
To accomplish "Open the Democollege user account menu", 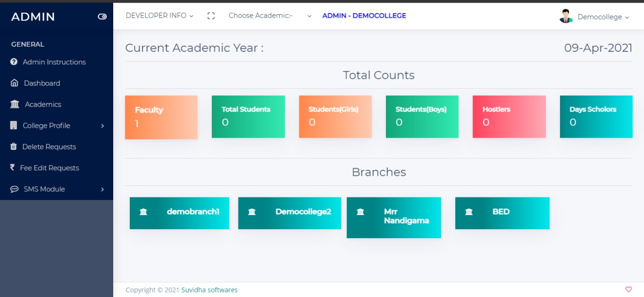I will tap(603, 17).
